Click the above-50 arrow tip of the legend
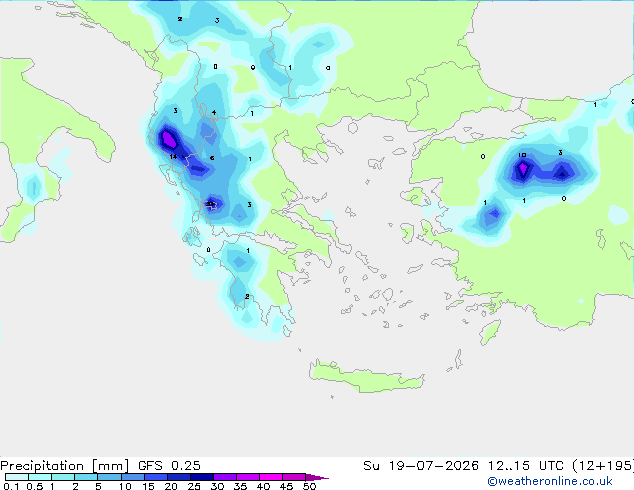634x490 pixels. (317, 477)
